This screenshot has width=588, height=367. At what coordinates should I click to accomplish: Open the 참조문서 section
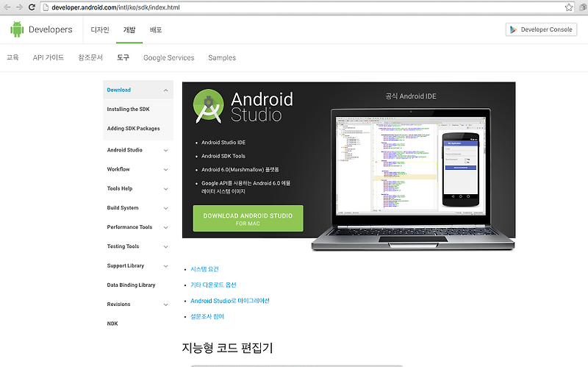[90, 57]
